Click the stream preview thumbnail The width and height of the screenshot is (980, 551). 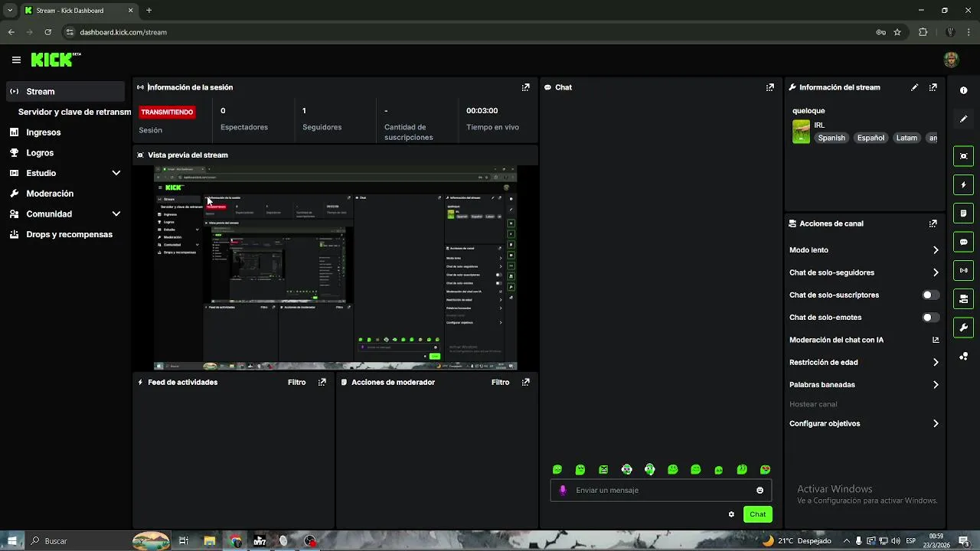tap(335, 268)
